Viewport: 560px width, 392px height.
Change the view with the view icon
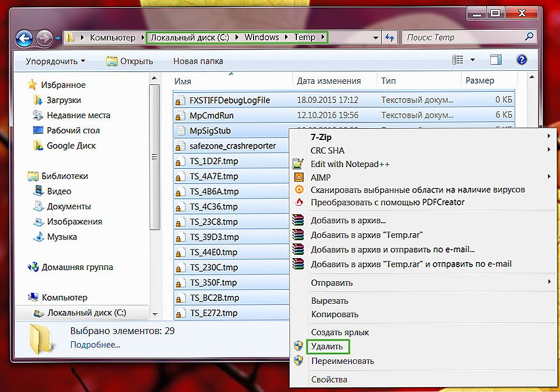coord(458,60)
